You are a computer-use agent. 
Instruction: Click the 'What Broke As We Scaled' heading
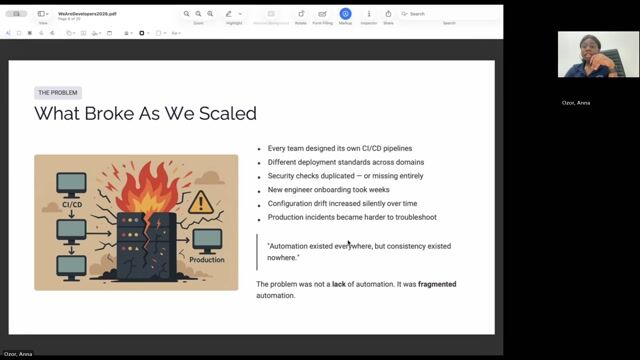click(x=145, y=113)
